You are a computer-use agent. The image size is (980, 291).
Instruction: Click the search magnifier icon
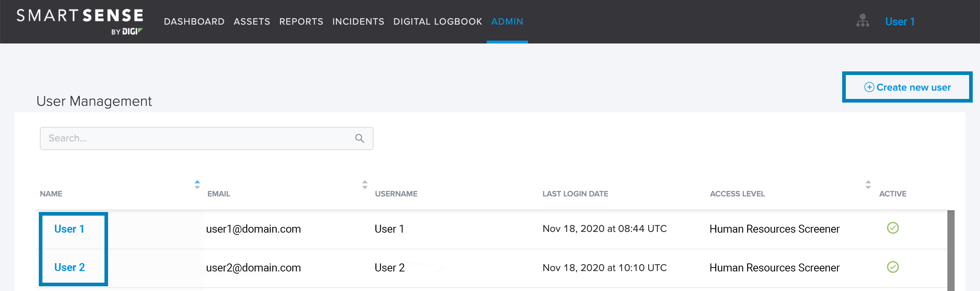coord(359,138)
